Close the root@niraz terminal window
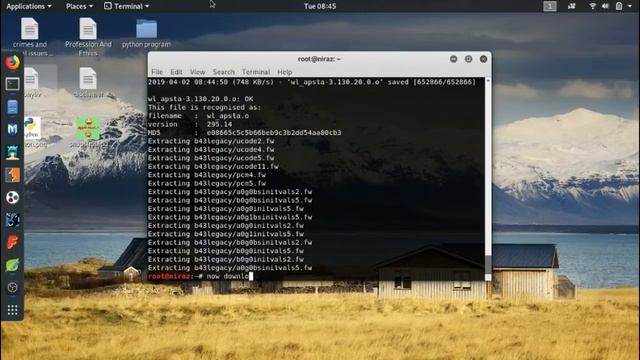This screenshot has height=360, width=640. [483, 59]
